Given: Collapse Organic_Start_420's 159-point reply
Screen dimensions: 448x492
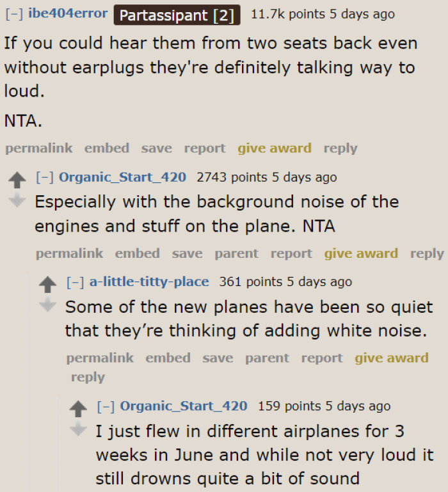Looking at the screenshot, I should pyautogui.click(x=107, y=406).
